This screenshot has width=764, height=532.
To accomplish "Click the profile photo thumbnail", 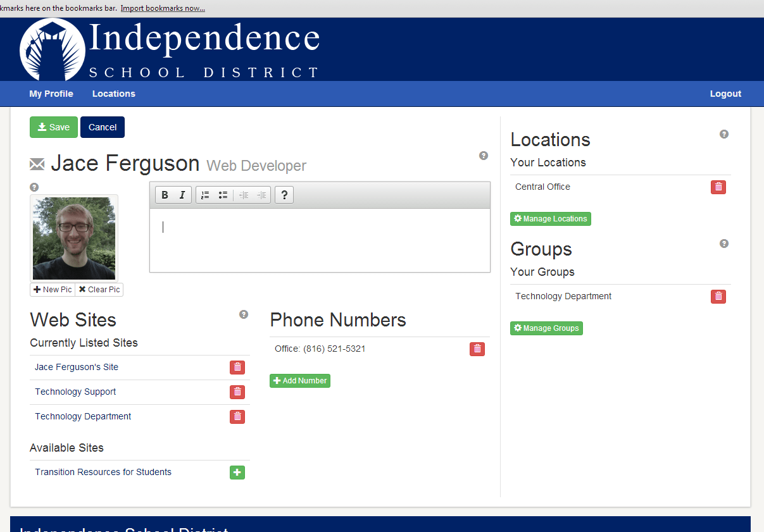I will [x=74, y=238].
